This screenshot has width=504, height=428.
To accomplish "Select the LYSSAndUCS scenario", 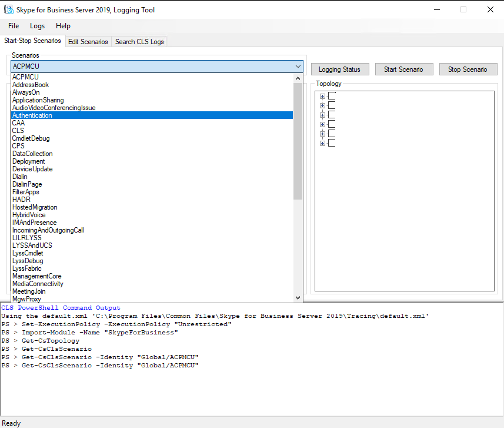I will 152,245.
